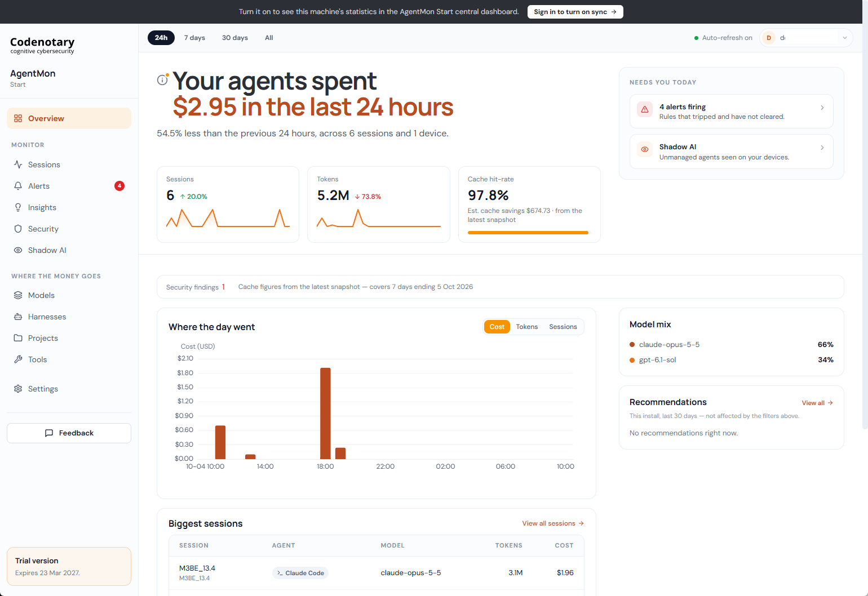Select the 30 days time range tab
Screen dimensions: 868x596
(235, 38)
